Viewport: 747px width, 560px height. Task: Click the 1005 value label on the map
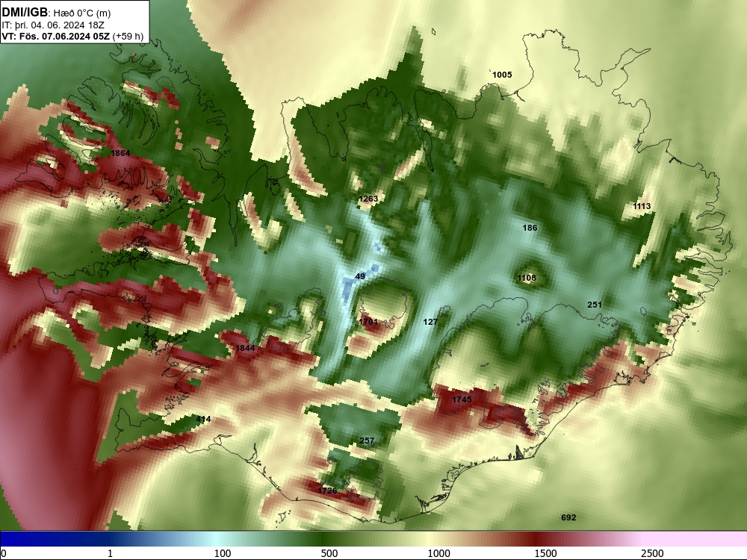(502, 75)
